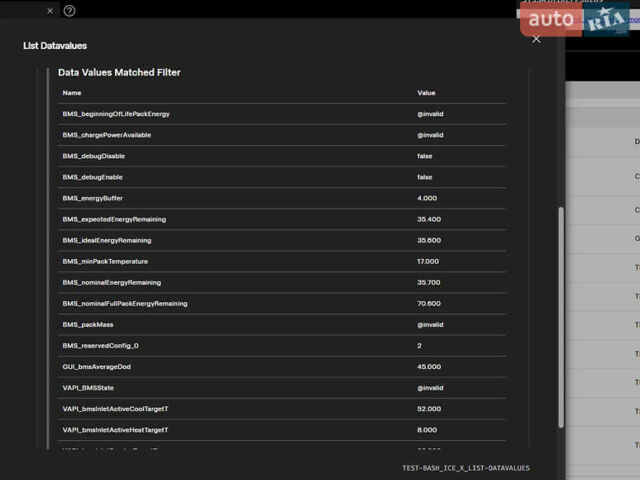Select the BMS_chargePowerAvailable entry
This screenshot has height=480, width=640.
107,135
